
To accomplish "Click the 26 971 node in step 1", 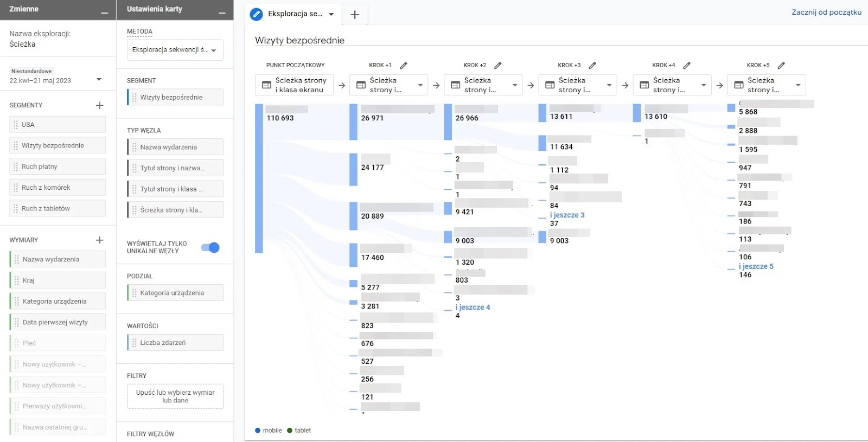I will pyautogui.click(x=354, y=122).
